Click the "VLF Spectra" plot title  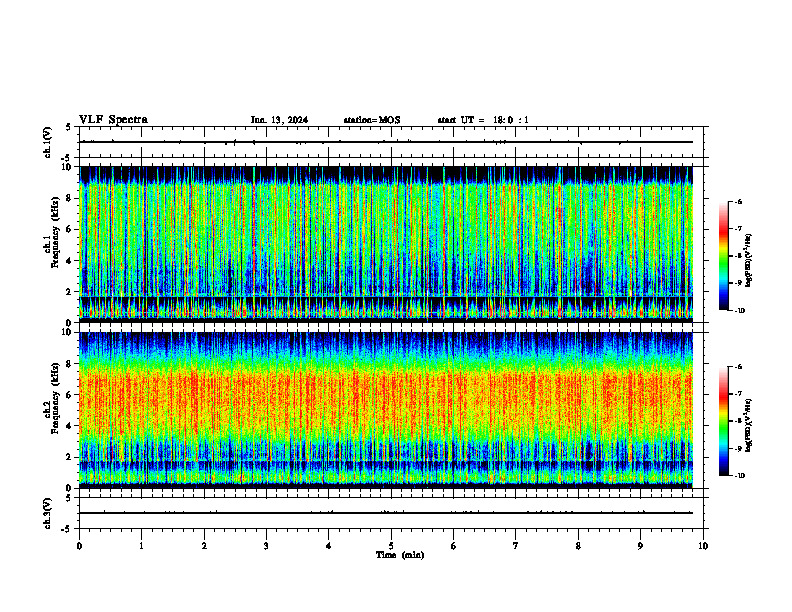(x=113, y=119)
